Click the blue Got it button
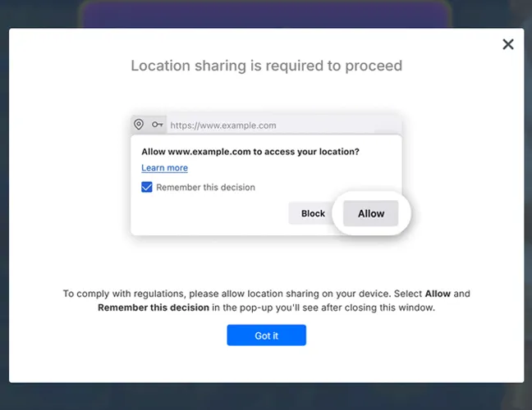Screen dimensions: 532x410 click(266, 335)
